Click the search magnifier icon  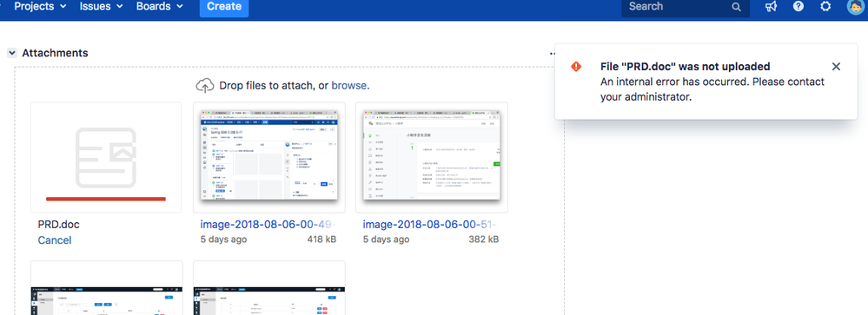coord(736,7)
